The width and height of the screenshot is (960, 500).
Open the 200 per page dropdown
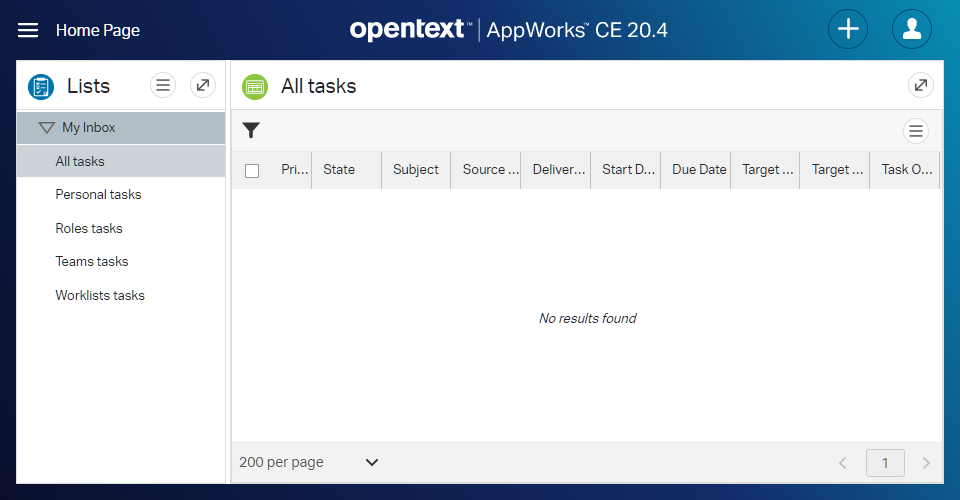(x=309, y=462)
